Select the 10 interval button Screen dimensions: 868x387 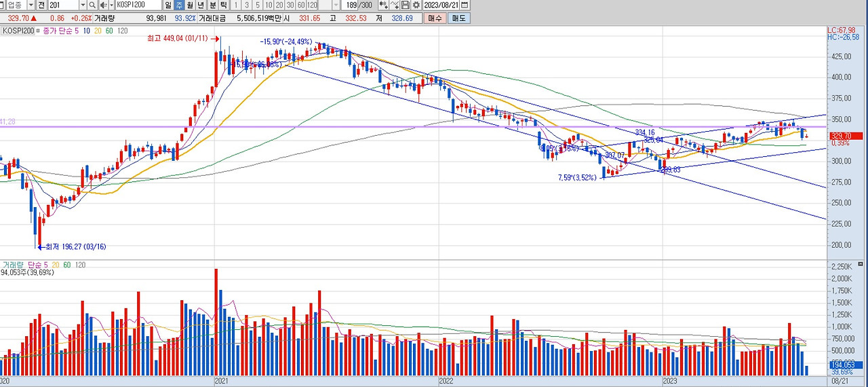tap(269, 5)
